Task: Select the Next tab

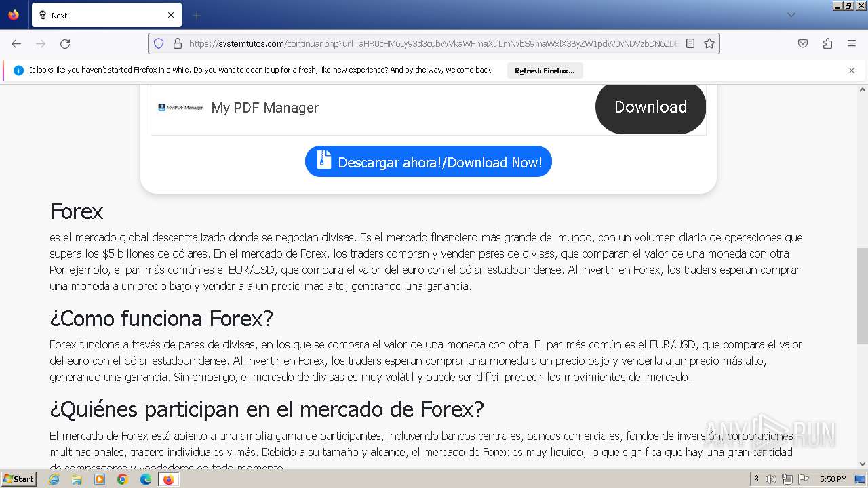Action: pyautogui.click(x=106, y=15)
